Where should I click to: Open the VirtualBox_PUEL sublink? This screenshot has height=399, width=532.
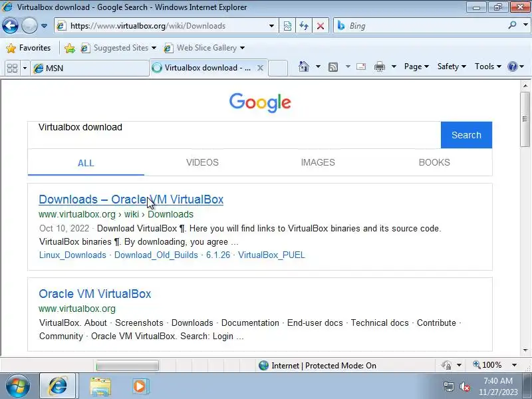[x=271, y=255]
